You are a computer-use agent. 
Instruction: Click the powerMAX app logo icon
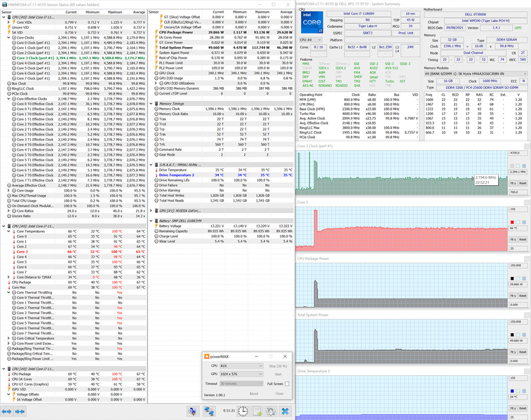(x=206, y=356)
